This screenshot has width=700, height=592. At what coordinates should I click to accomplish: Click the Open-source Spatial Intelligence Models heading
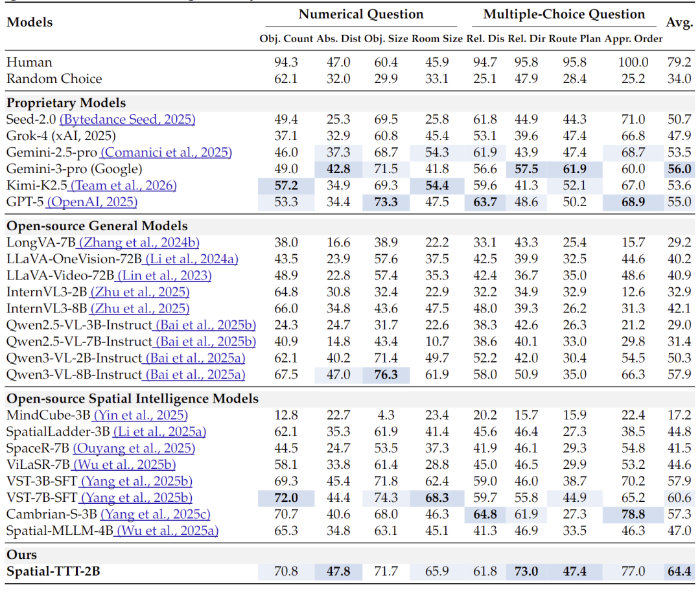click(x=133, y=399)
